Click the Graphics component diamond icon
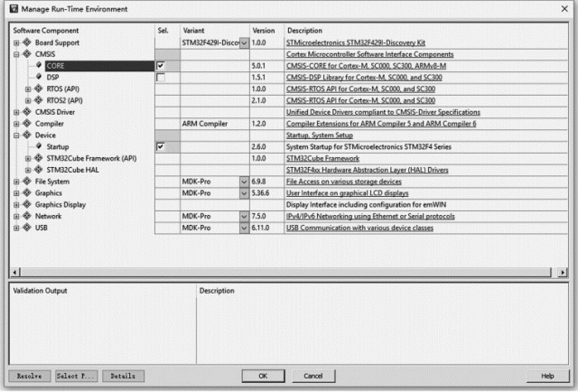Viewport: 578px width, 392px height. [x=27, y=193]
